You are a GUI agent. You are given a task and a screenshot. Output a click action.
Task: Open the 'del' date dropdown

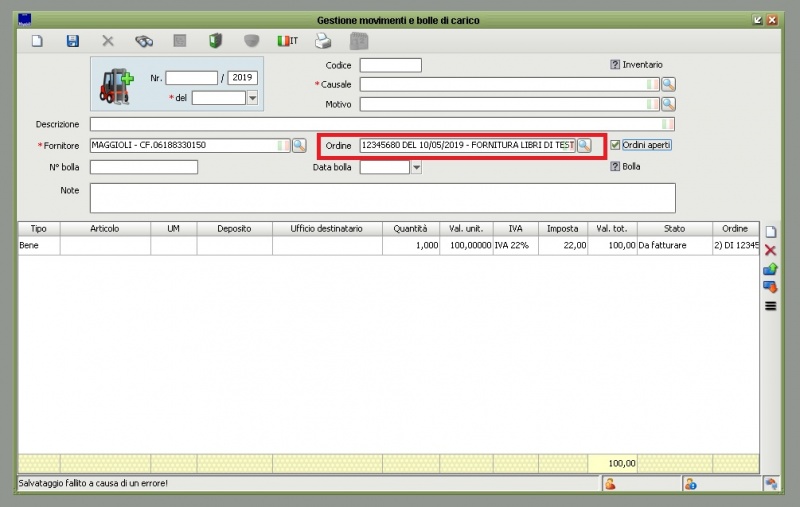pyautogui.click(x=252, y=98)
